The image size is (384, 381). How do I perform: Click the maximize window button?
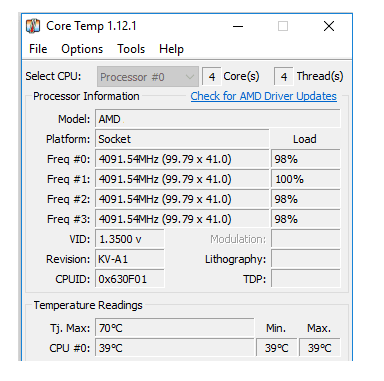click(283, 26)
